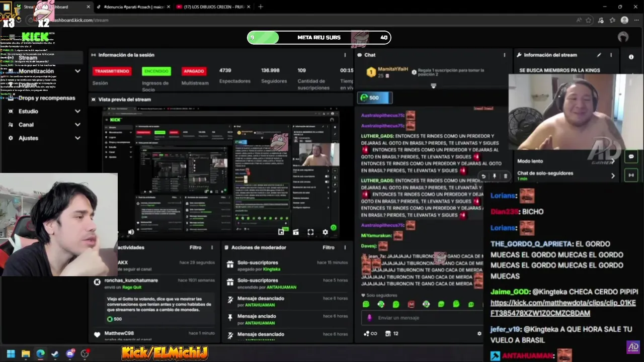
Task: Expand the Canal sidebar section
Action: pos(77,125)
